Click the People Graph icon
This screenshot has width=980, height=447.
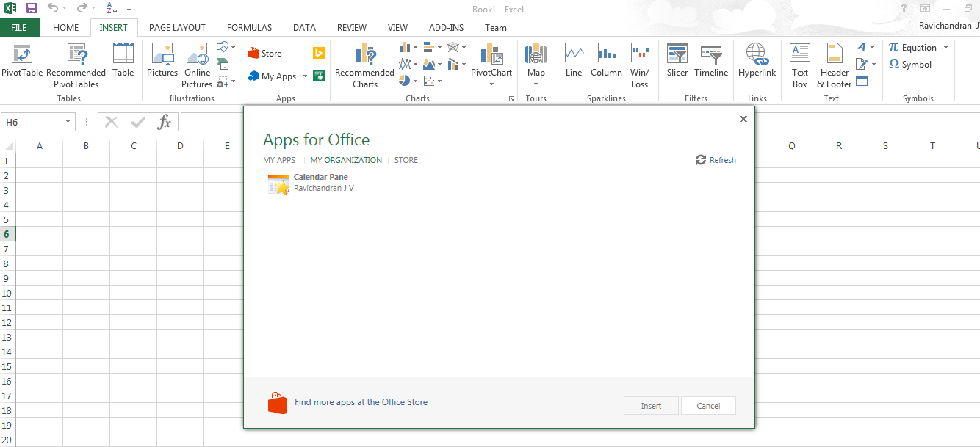tap(319, 76)
